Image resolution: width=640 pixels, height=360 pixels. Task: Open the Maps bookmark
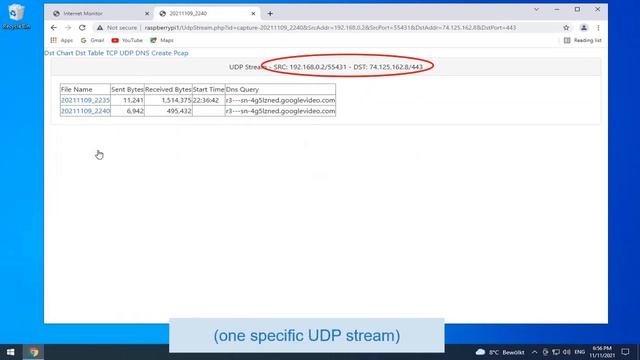click(x=162, y=40)
